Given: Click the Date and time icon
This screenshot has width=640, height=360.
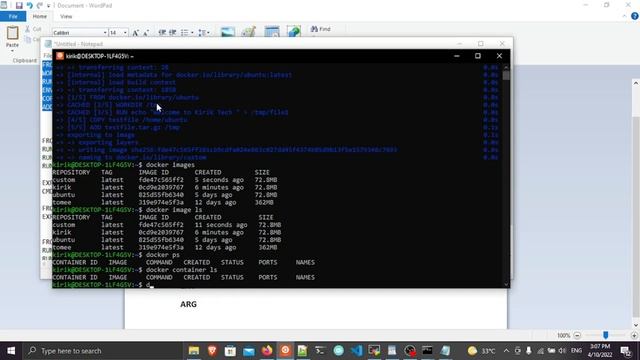Looking at the screenshot, I should click(272, 31).
